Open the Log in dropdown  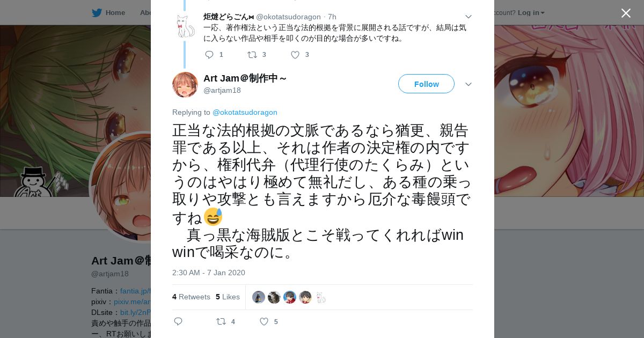click(531, 12)
